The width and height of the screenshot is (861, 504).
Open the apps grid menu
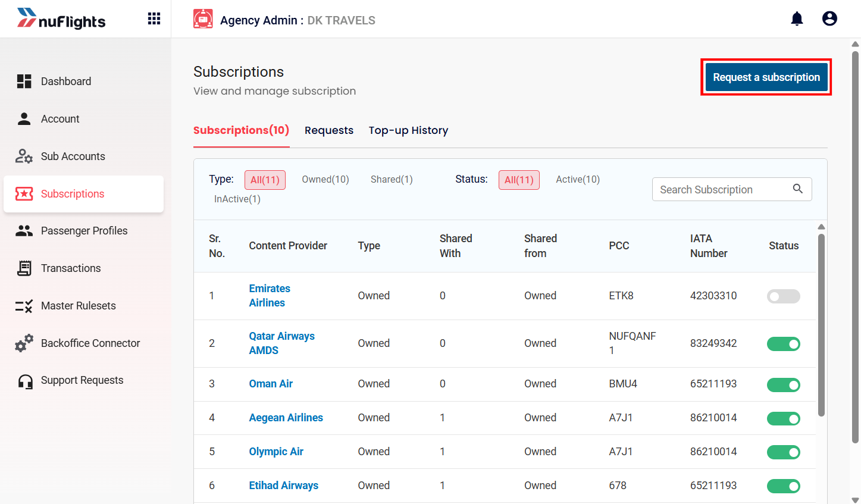point(154,19)
